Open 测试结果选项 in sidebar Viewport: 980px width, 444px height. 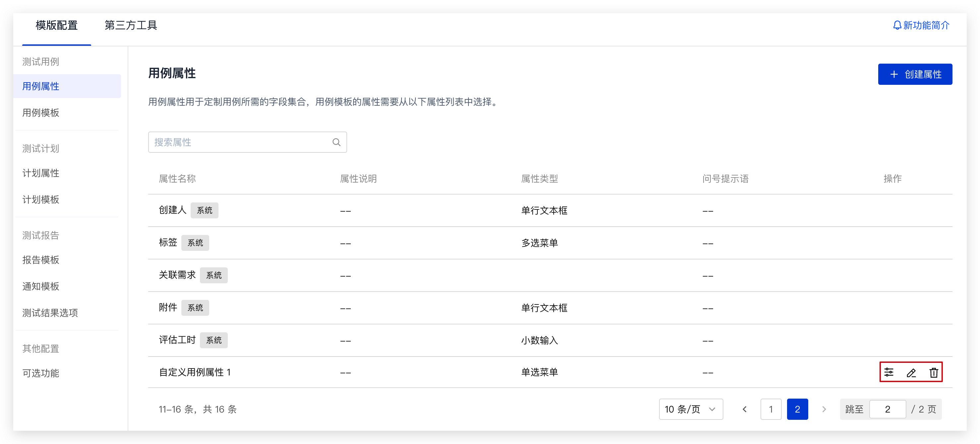[x=50, y=313]
